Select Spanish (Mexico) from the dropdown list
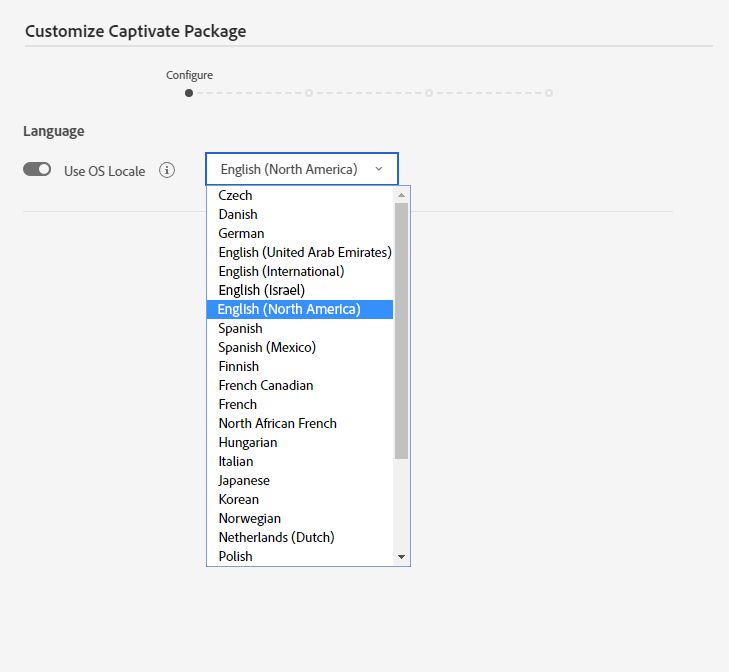 [267, 347]
